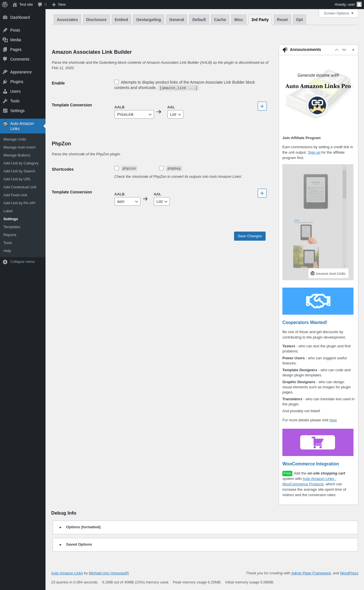Image resolution: width=364 pixels, height=590 pixels.
Task: Click the Media library icon
Action: 5,40
